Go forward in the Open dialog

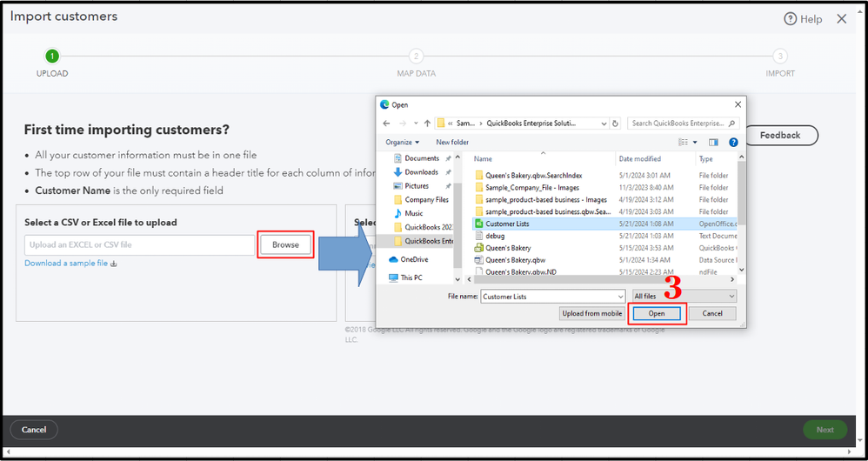click(x=403, y=124)
